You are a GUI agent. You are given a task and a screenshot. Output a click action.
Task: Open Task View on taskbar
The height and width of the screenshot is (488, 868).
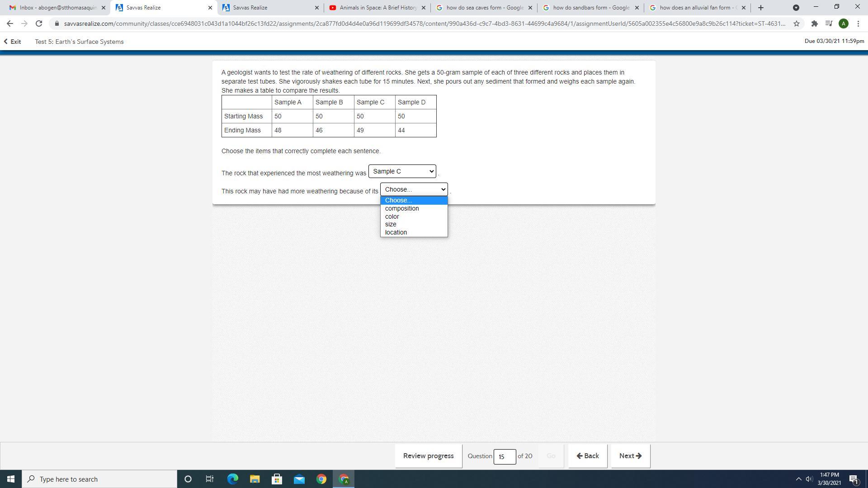tap(210, 479)
